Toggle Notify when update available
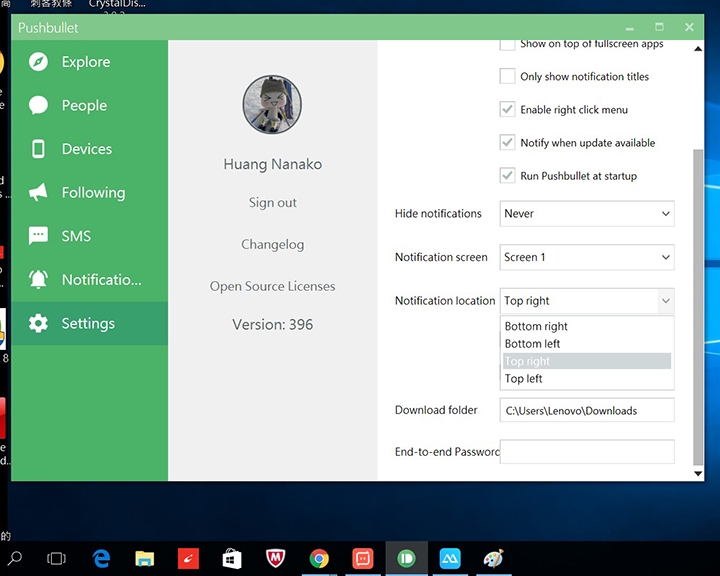Screen dimensions: 720x576 coord(507,142)
